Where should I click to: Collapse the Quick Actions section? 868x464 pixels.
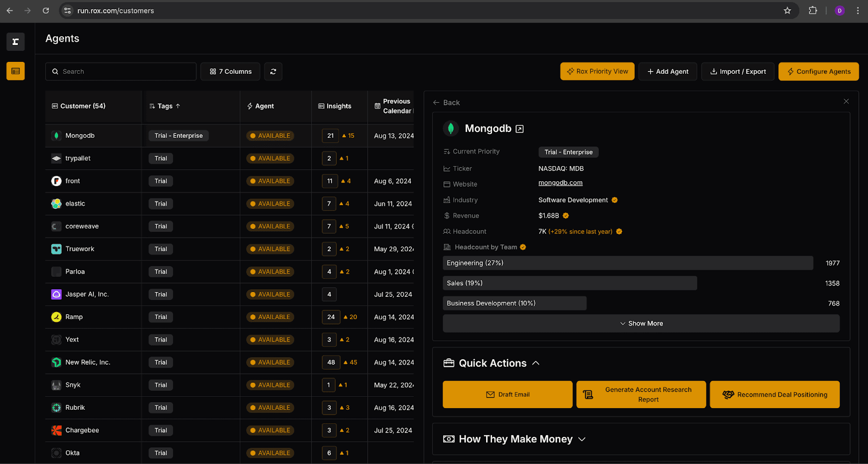535,363
